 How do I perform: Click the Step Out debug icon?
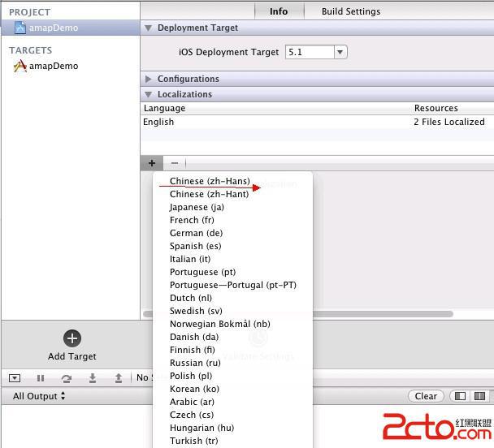[x=118, y=378]
